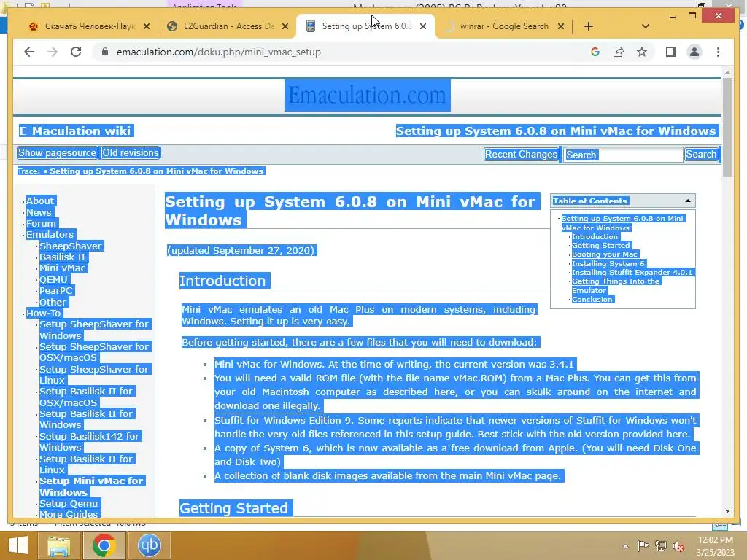The width and height of the screenshot is (747, 560).
Task: Open Windows Start button
Action: click(18, 545)
